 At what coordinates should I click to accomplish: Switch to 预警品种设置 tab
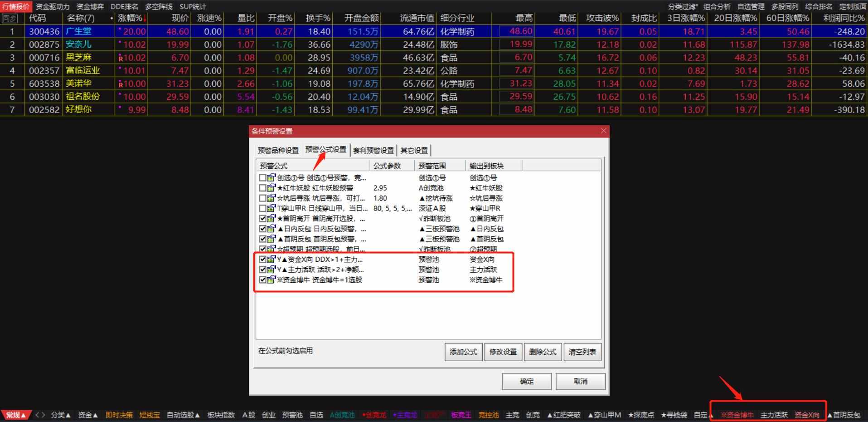pyautogui.click(x=278, y=150)
